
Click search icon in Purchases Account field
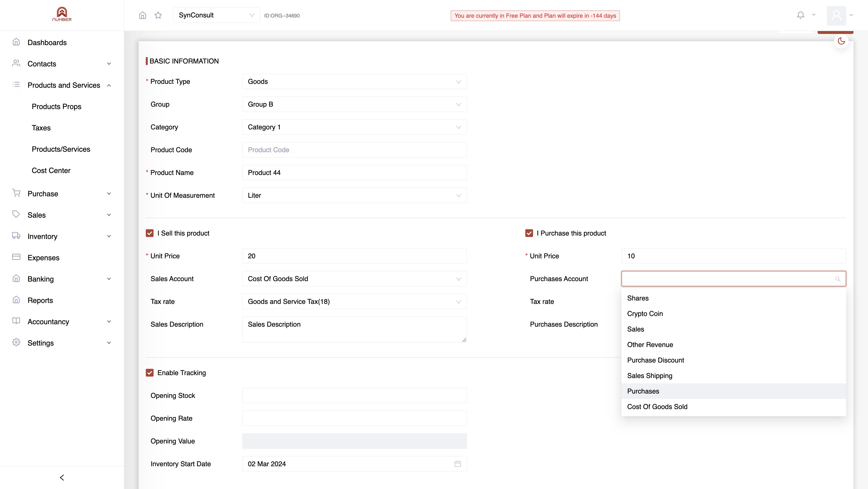[x=838, y=279]
